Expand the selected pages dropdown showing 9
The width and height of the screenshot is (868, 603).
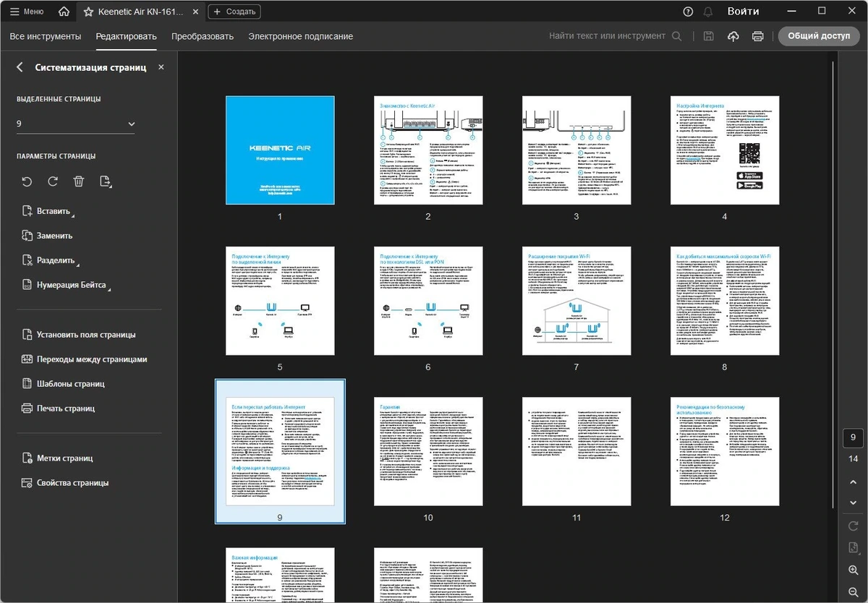pos(76,124)
